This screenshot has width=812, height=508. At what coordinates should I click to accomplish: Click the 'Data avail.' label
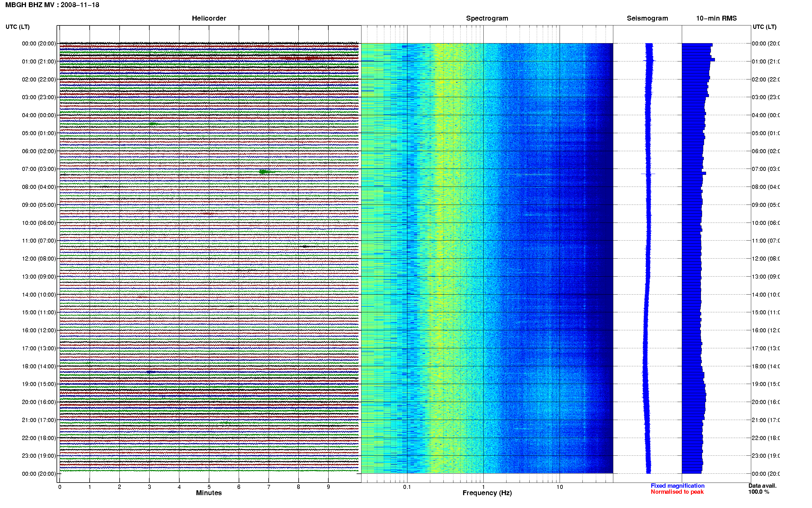point(762,486)
